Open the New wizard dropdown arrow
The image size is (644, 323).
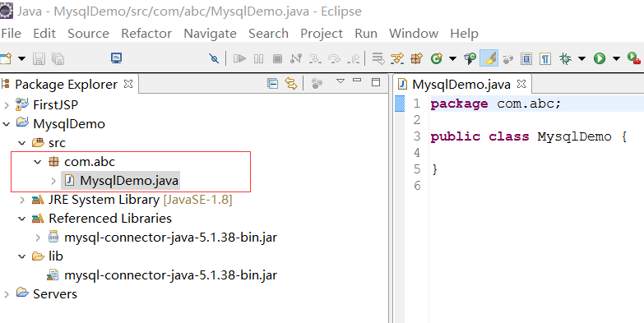coord(21,58)
